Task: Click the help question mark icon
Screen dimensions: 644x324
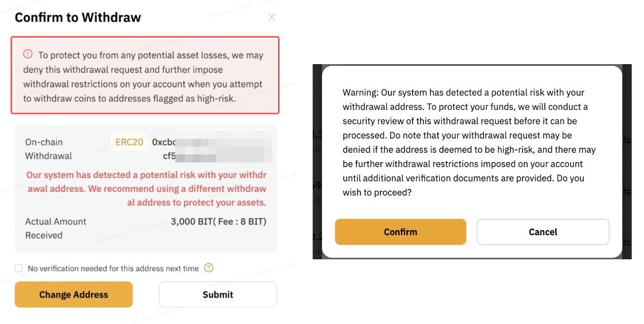Action: click(x=209, y=268)
